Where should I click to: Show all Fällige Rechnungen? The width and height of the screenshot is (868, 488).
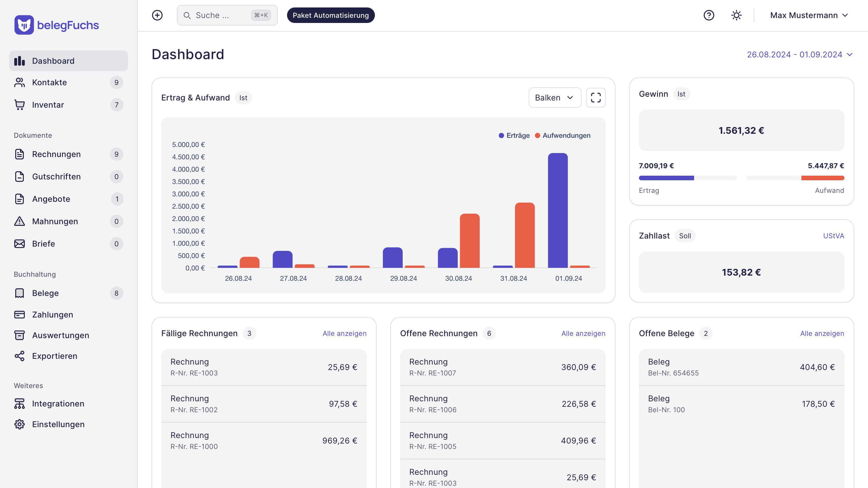(344, 333)
